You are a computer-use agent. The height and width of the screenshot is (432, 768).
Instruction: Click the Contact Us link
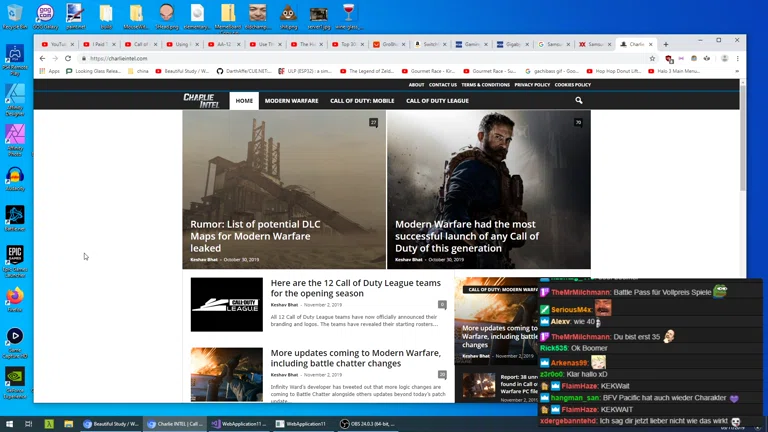click(x=443, y=85)
